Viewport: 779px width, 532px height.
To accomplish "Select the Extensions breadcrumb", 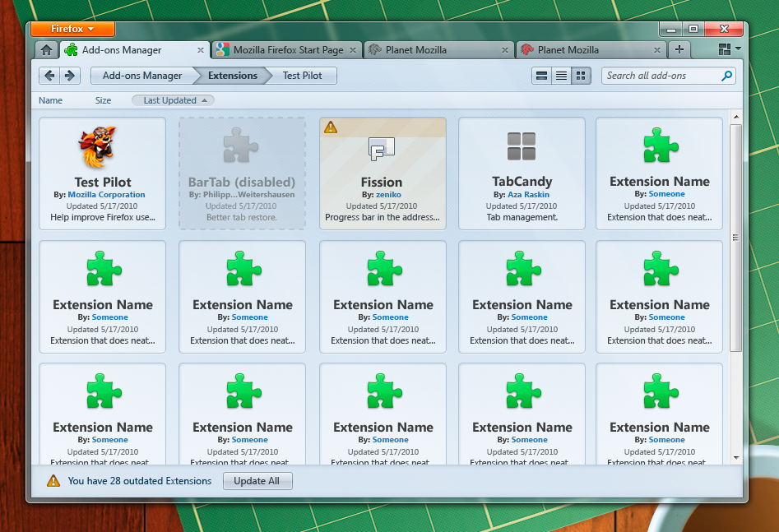I will 233,76.
